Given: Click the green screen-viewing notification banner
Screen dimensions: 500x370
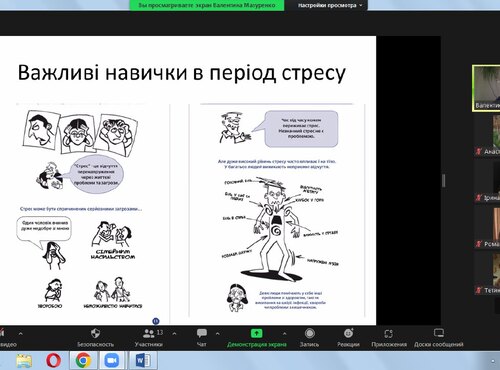Looking at the screenshot, I should click(x=207, y=5).
